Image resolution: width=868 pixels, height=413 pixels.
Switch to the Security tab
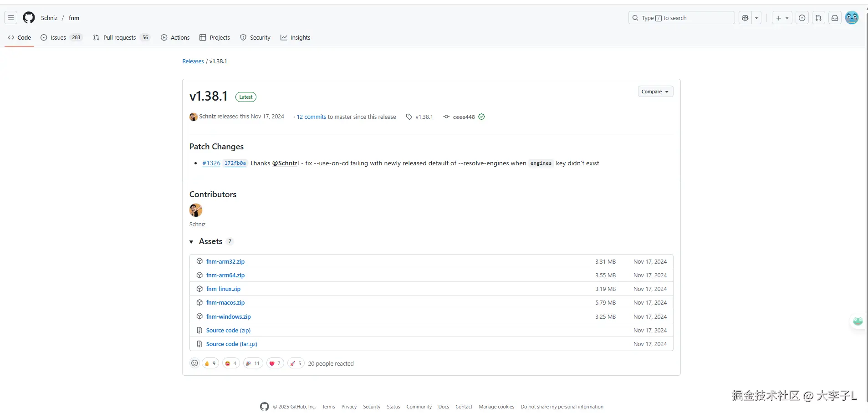click(x=255, y=38)
